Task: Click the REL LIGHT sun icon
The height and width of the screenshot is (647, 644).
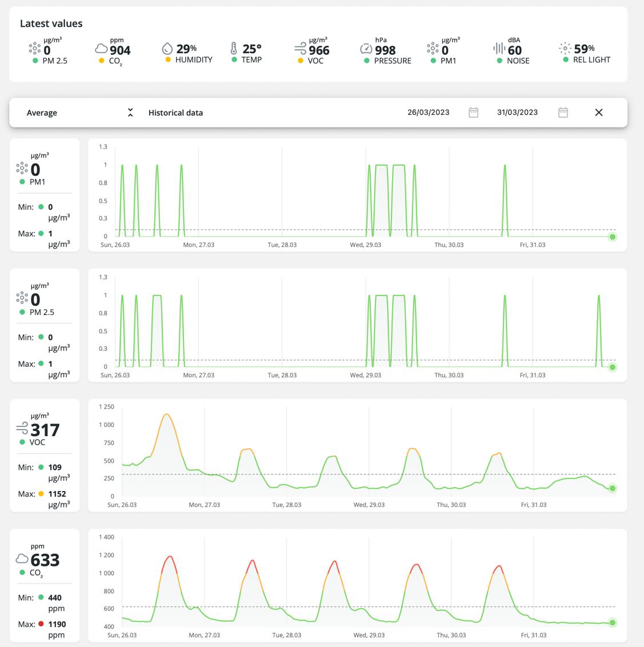Action: (x=565, y=48)
